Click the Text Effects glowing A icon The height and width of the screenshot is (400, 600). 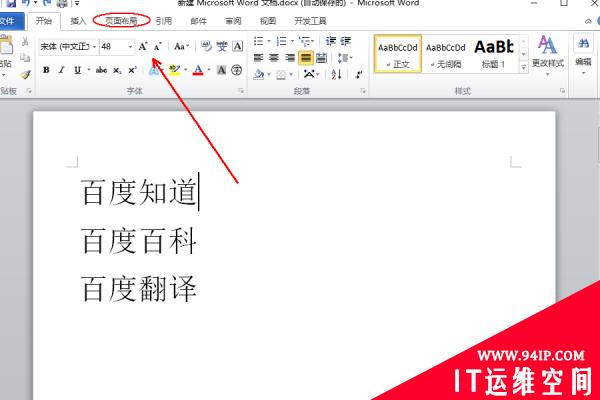tap(154, 70)
